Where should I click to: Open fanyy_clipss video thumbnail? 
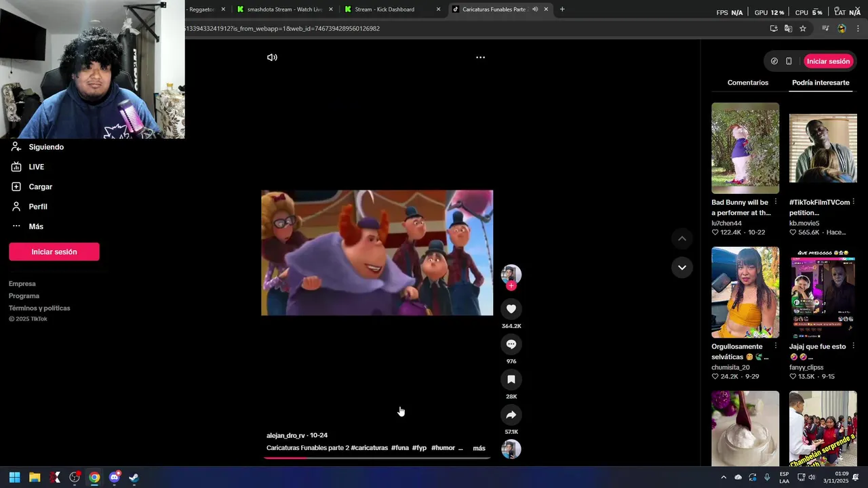click(823, 292)
